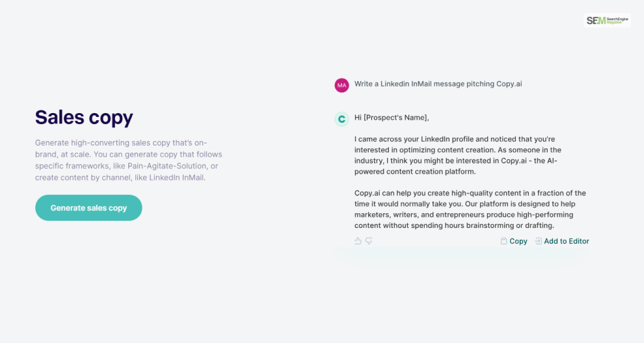Viewport: 644px width, 343px height.
Task: Click the Copy text label under the response
Action: coord(518,241)
